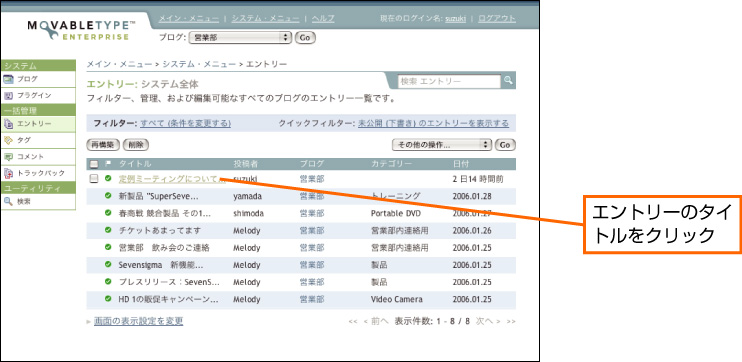Click the search magnifier icon button
Screen dimensions: 742x362
(508, 81)
